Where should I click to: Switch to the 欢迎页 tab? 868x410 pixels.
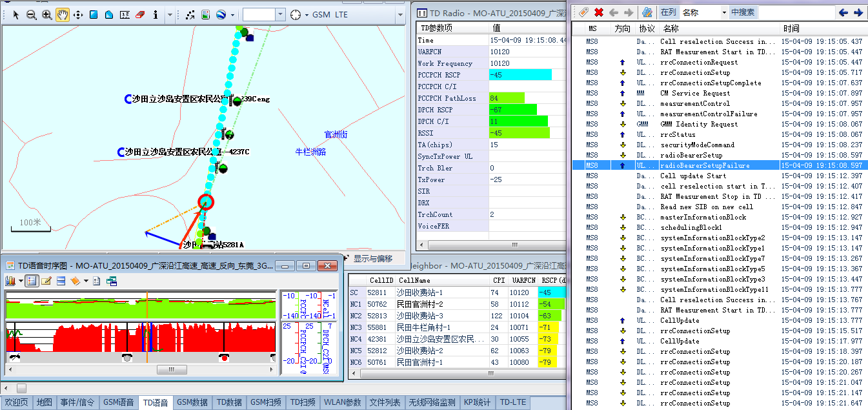coord(17,402)
